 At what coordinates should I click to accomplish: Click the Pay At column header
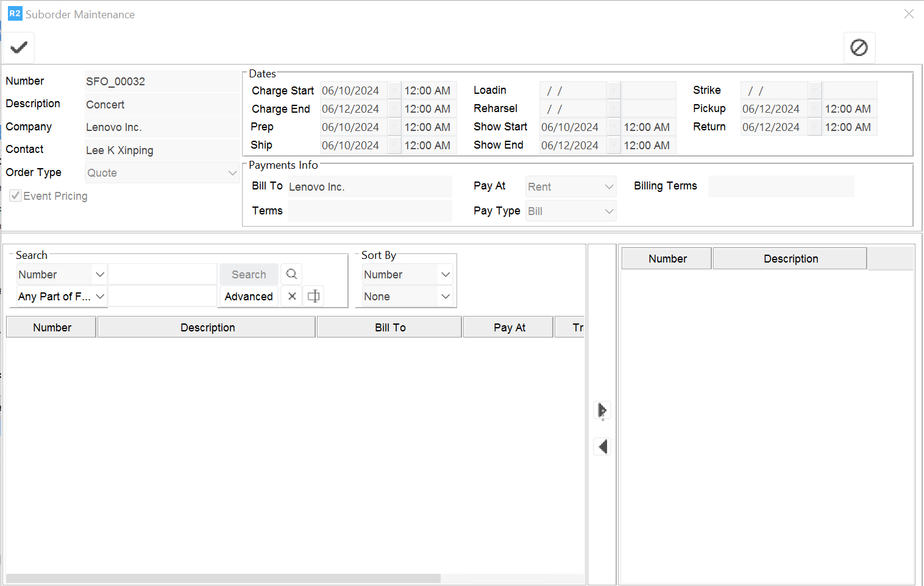pyautogui.click(x=509, y=327)
